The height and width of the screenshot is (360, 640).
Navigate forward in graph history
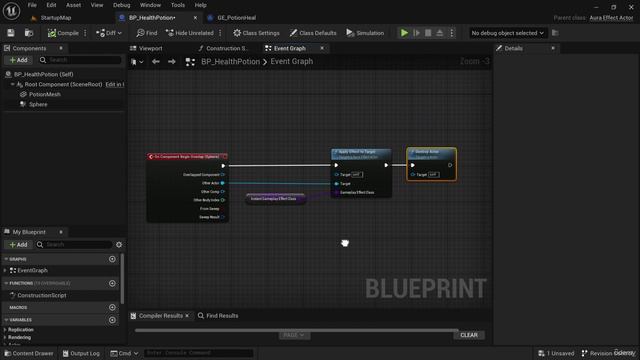(171, 62)
